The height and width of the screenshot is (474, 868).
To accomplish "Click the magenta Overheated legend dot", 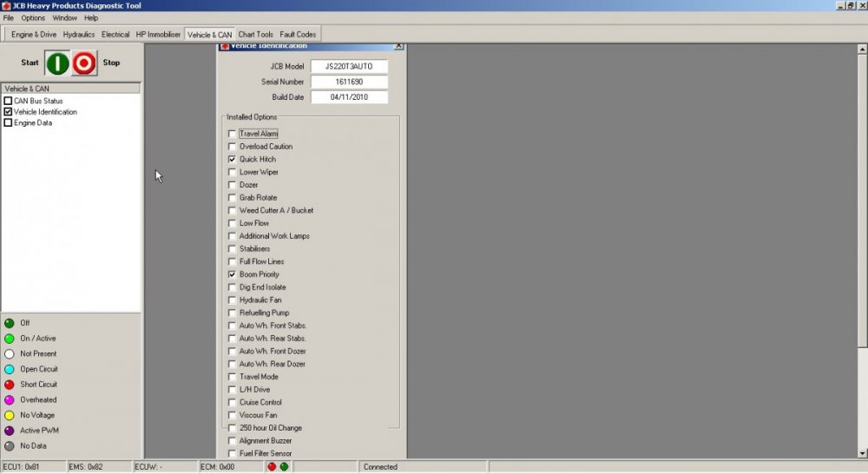I will point(10,400).
